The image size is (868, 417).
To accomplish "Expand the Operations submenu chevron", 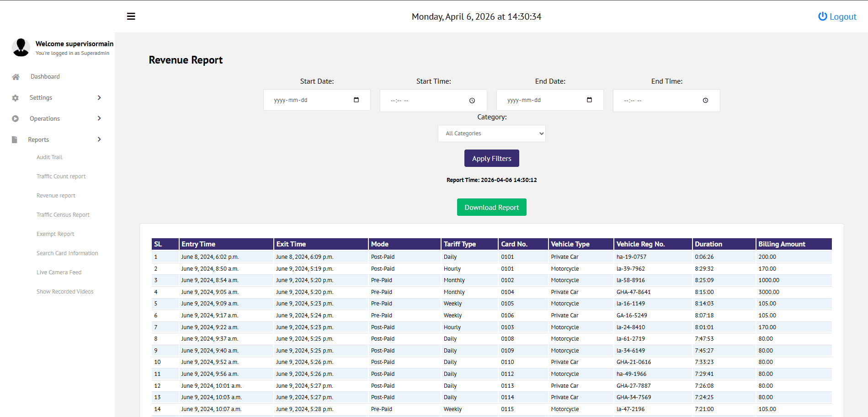I will pos(99,118).
